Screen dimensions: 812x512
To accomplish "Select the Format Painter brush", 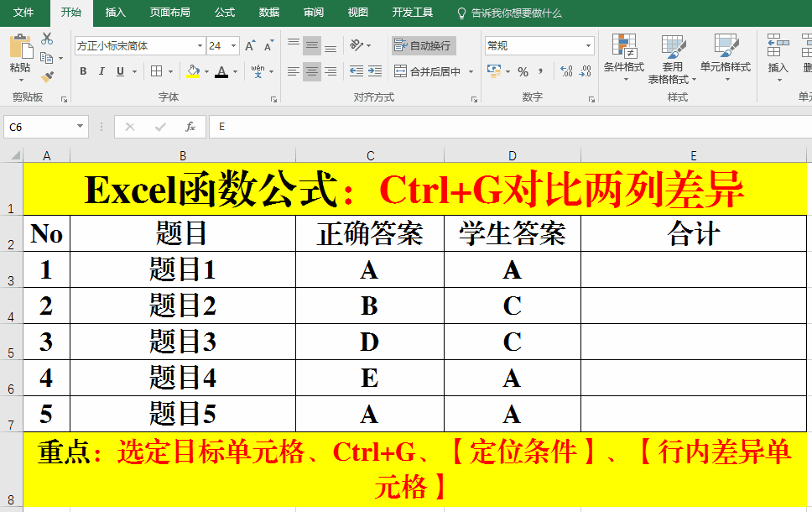I will coord(47,77).
